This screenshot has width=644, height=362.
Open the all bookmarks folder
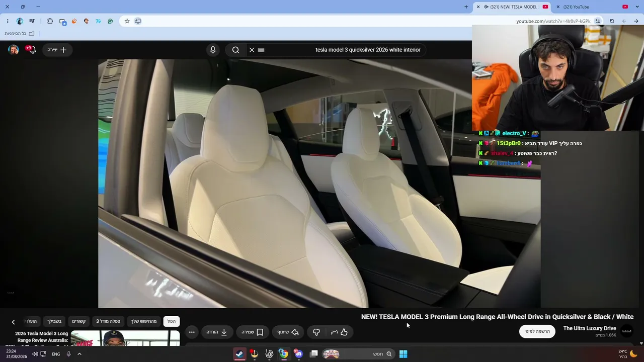20,34
